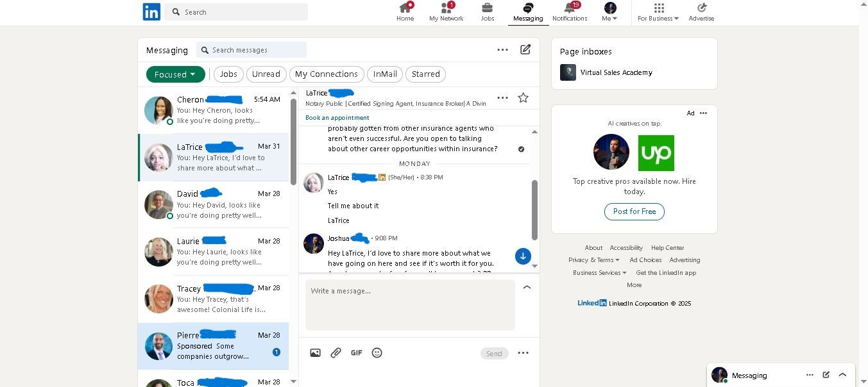Expand the message compose box chevron
The height and width of the screenshot is (387, 868).
click(527, 288)
